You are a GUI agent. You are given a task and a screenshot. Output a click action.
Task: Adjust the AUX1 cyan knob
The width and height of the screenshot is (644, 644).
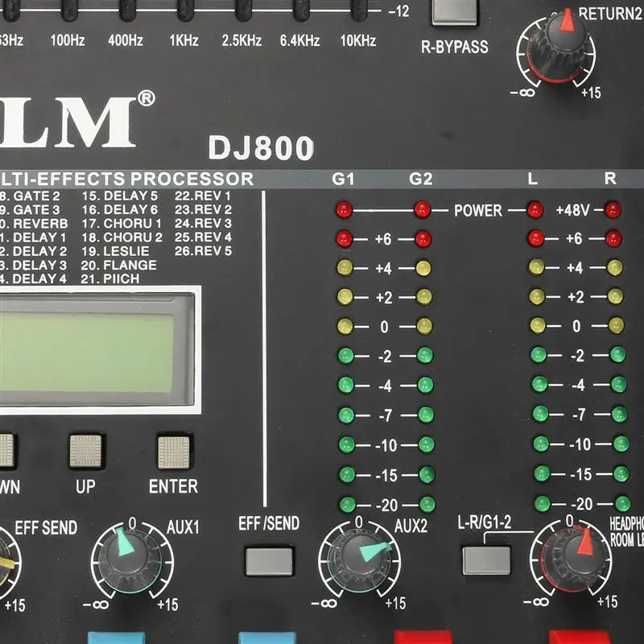pyautogui.click(x=130, y=560)
